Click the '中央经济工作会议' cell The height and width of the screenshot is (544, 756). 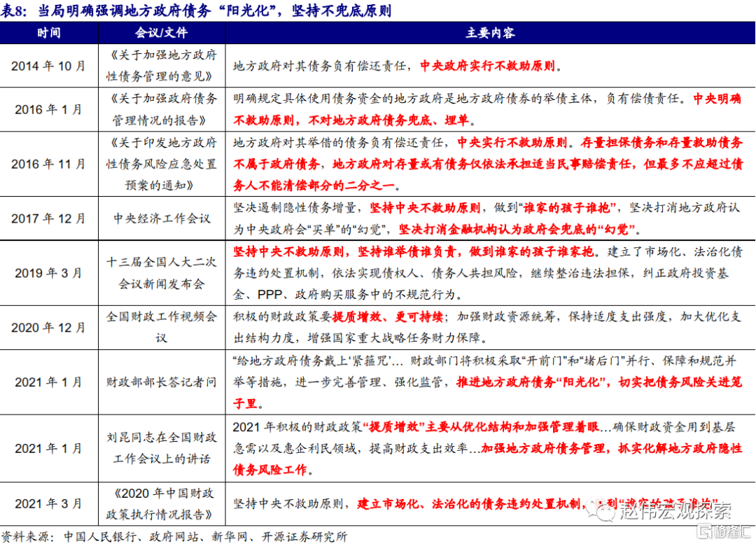pos(162,218)
